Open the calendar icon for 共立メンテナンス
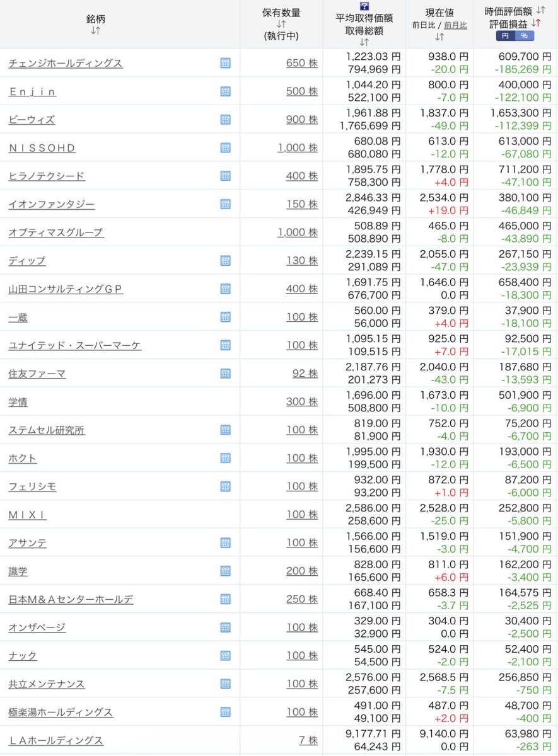Viewport: 558px width, 756px height. 225,684
